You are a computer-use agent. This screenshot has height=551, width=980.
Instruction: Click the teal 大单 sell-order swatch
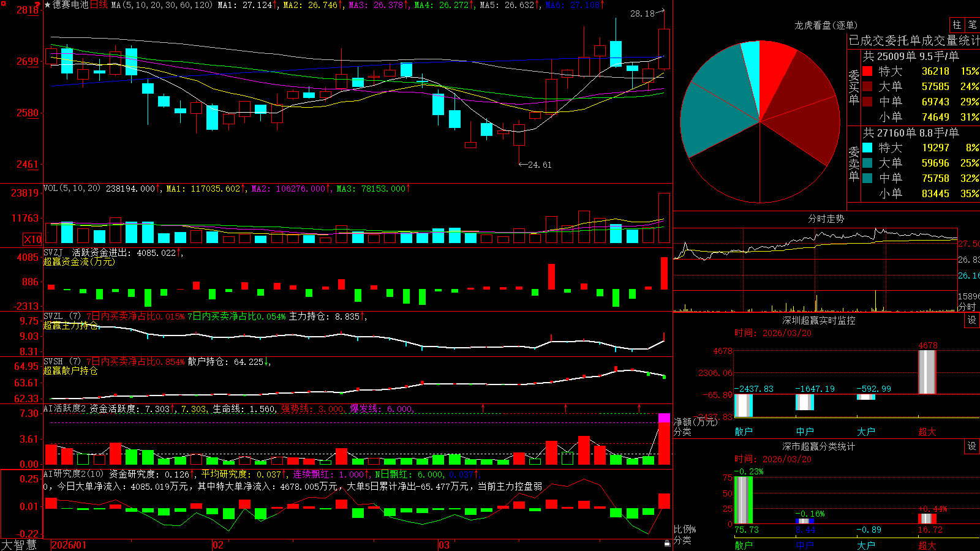(x=867, y=163)
